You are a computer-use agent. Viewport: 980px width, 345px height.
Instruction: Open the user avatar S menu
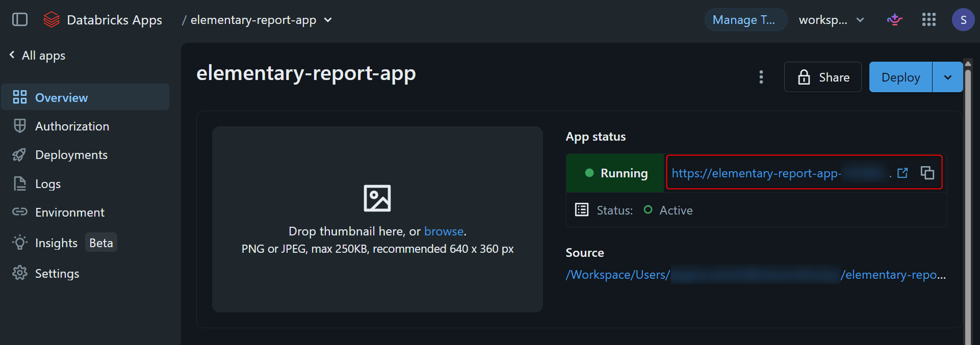pos(963,20)
